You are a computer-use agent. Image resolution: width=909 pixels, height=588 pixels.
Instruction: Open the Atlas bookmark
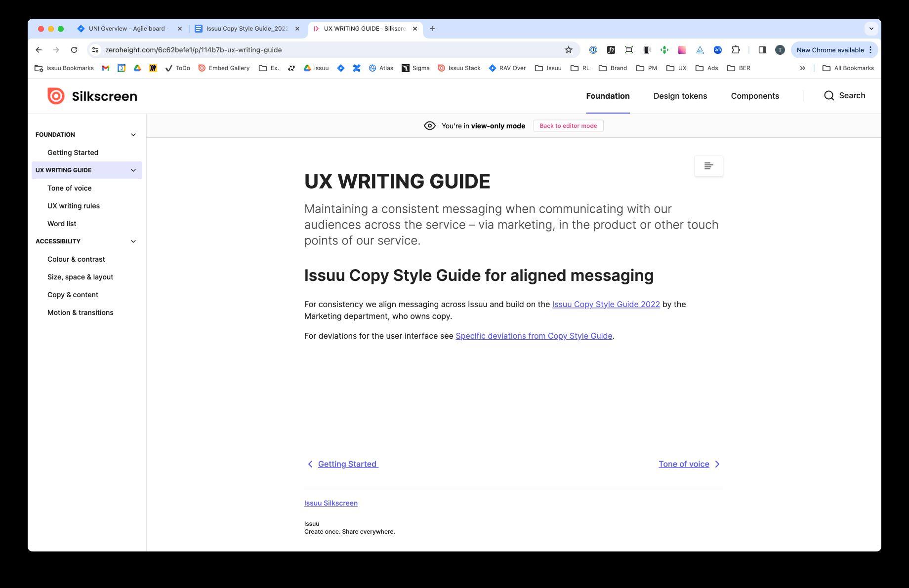[381, 68]
